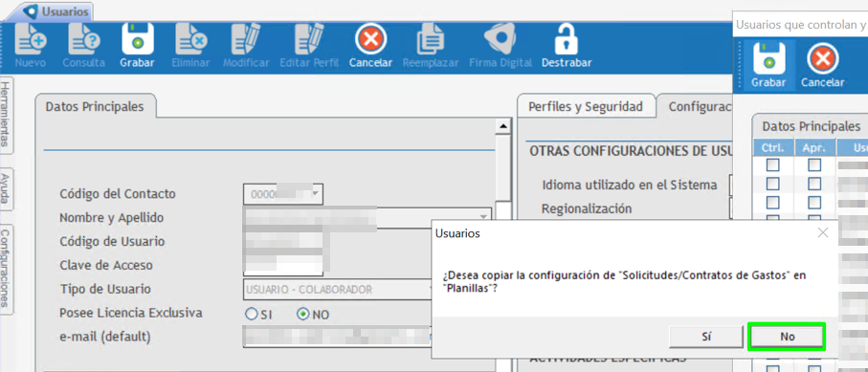868x372 pixels.
Task: Check the third row Apr. checkbox
Action: click(x=813, y=202)
